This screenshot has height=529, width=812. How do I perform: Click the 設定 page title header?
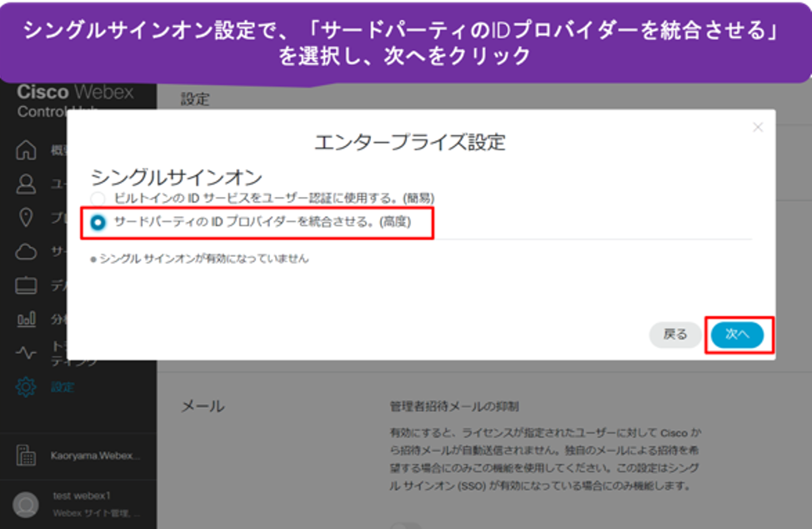tap(195, 98)
